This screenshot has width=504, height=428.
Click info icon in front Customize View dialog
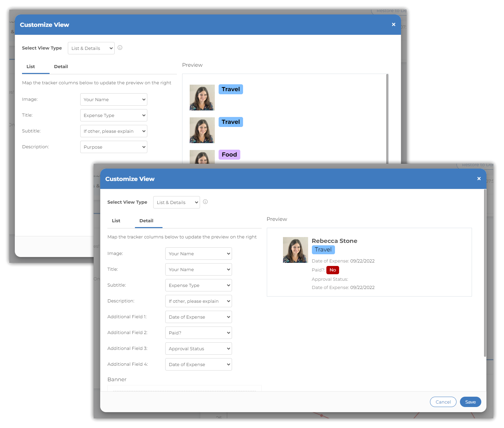(x=205, y=202)
